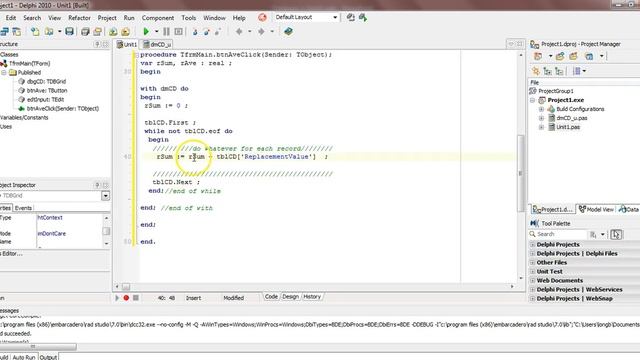
Task: Switch to the History tab below editor
Action: (x=312, y=297)
